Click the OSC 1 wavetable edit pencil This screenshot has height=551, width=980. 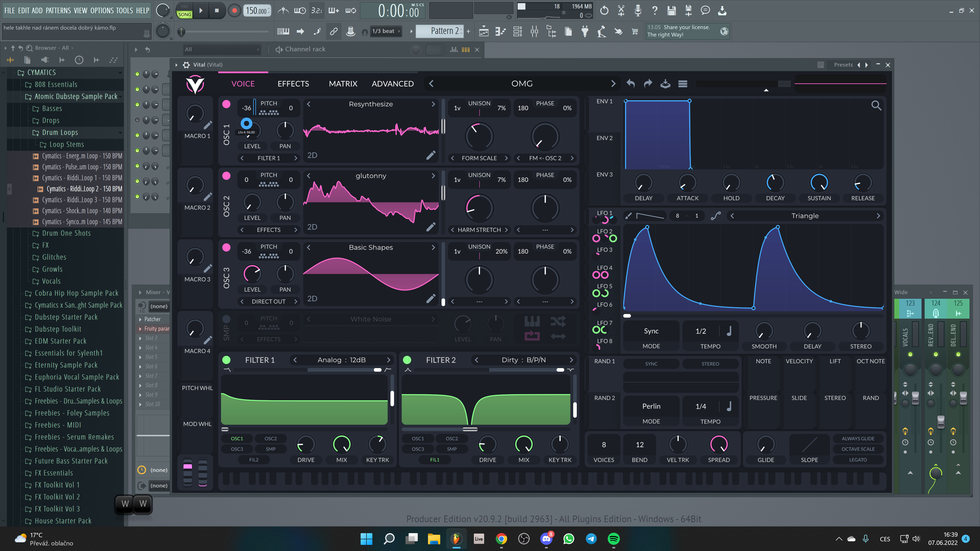pyautogui.click(x=431, y=155)
